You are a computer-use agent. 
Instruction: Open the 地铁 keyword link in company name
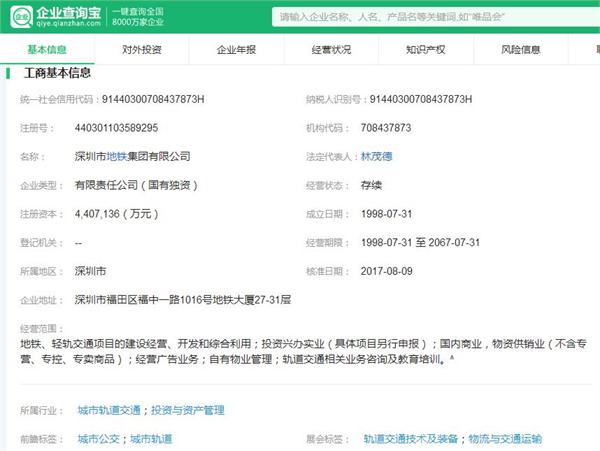pos(117,156)
